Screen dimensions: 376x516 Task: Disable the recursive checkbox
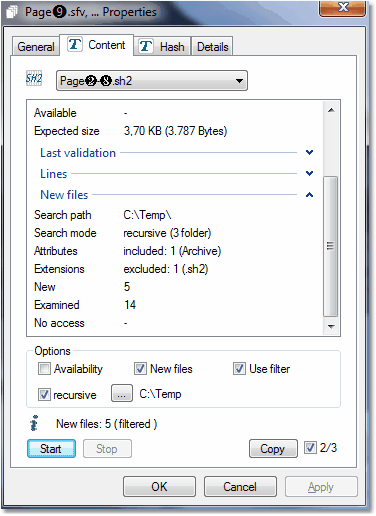(x=44, y=395)
